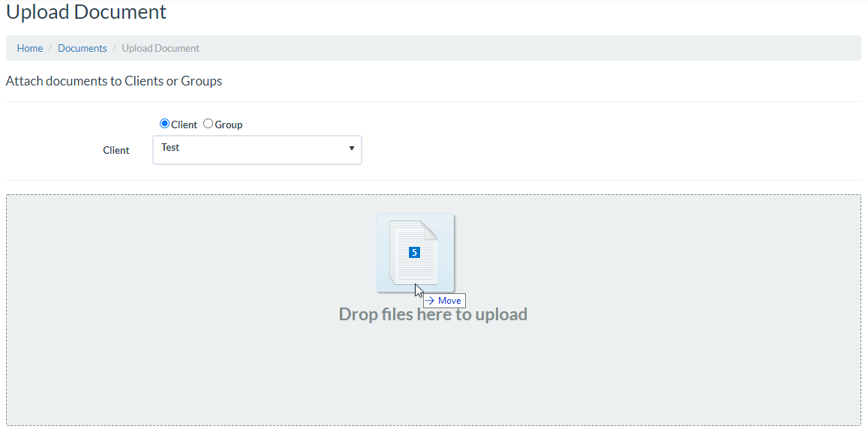The height and width of the screenshot is (432, 868).
Task: Click the Home breadcrumb link
Action: point(30,48)
